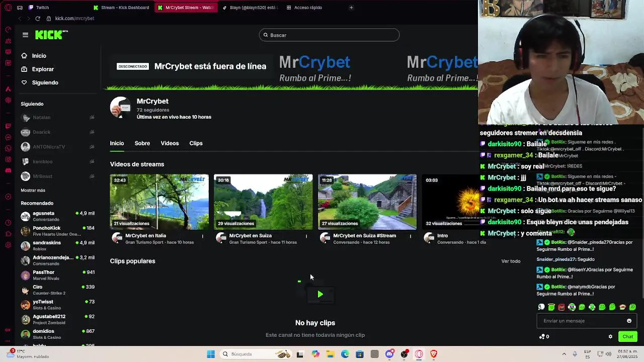Switch to the Inicio channel tab

click(117, 143)
